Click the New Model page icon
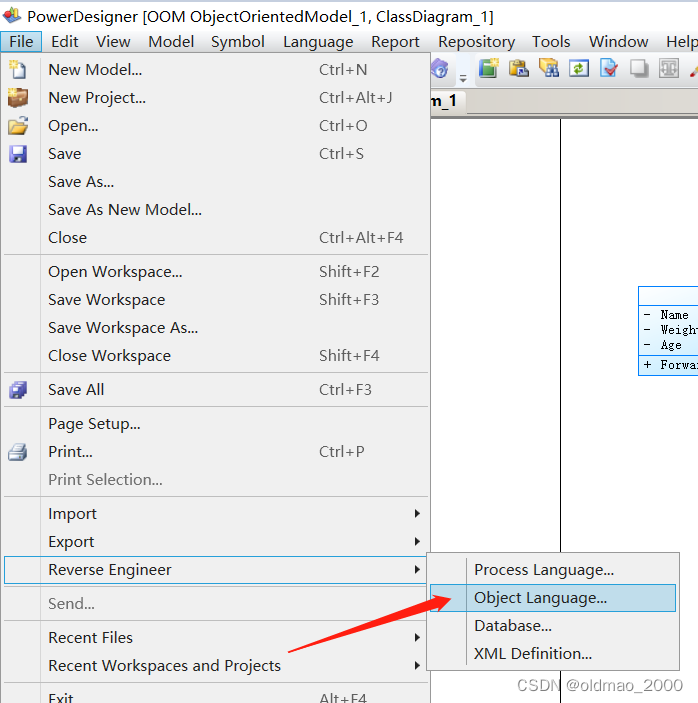The image size is (698, 703). click(x=18, y=69)
